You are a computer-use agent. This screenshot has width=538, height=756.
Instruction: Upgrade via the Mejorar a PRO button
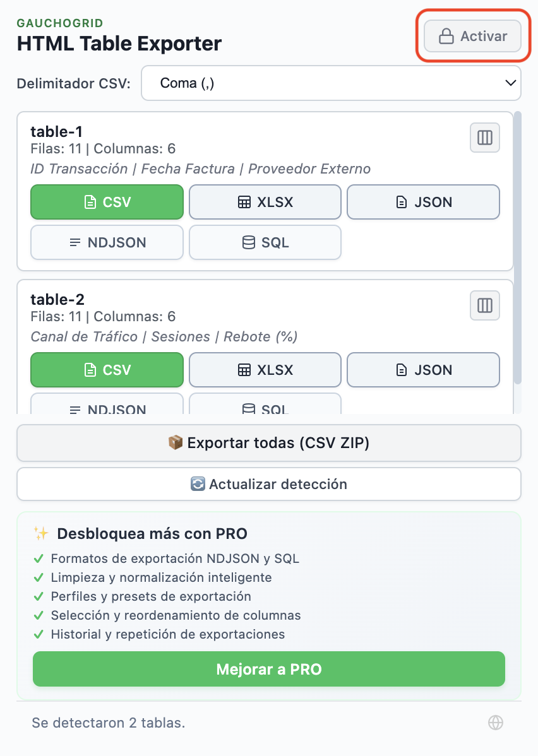point(269,669)
